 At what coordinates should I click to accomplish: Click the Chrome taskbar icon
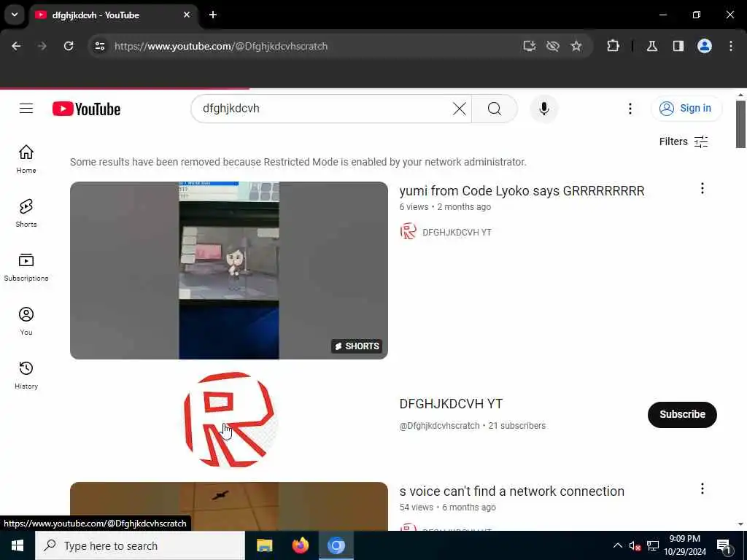336,545
